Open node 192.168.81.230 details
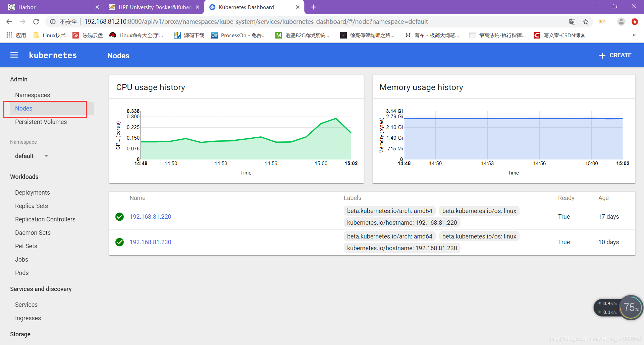 (150, 242)
